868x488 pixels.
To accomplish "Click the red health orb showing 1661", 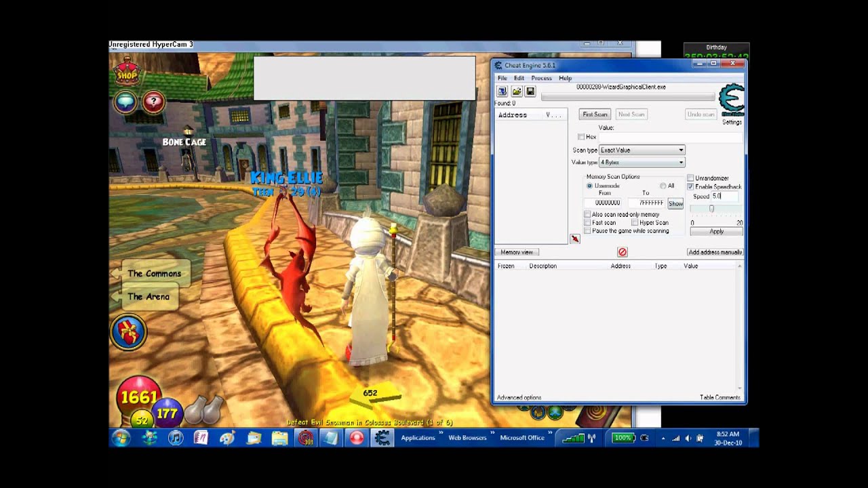I will tap(138, 396).
